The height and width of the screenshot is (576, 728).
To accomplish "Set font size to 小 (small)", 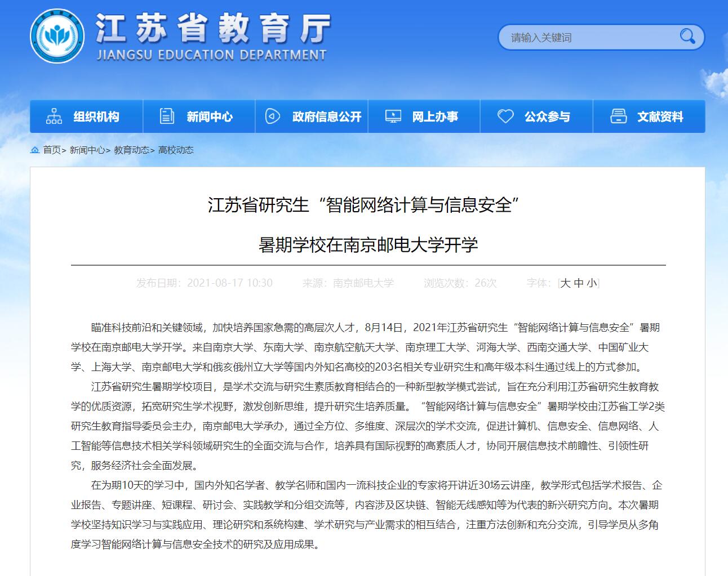I will [x=591, y=283].
